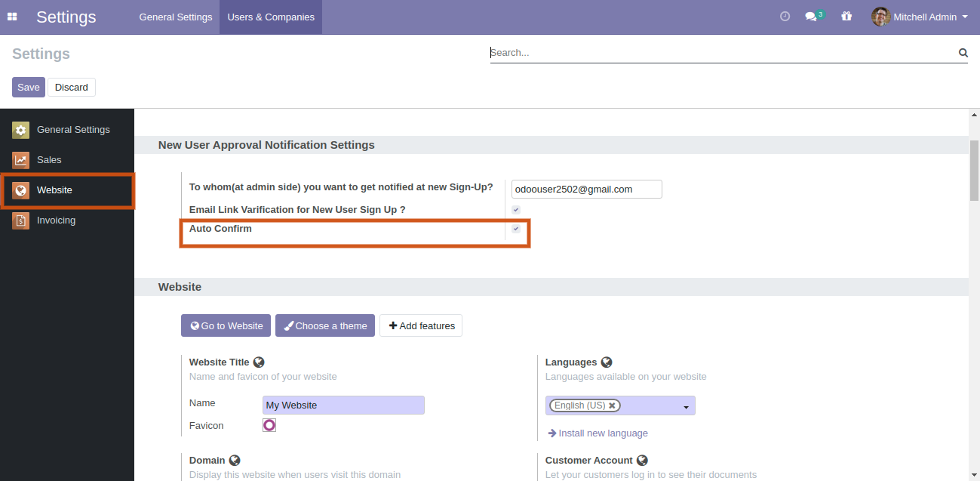Image resolution: width=980 pixels, height=481 pixels.
Task: Click the 'Auto Confirm' label
Action: (220, 229)
